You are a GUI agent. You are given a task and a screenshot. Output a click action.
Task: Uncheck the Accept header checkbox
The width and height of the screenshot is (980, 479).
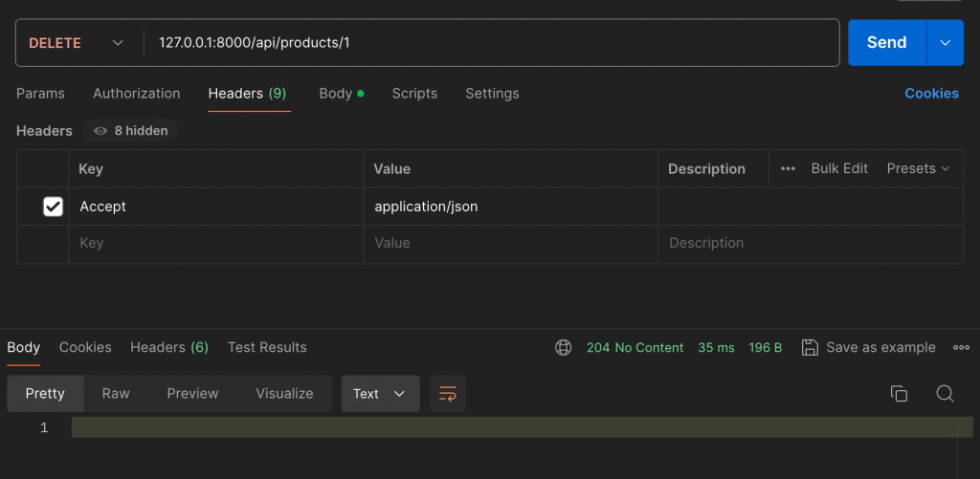click(54, 207)
